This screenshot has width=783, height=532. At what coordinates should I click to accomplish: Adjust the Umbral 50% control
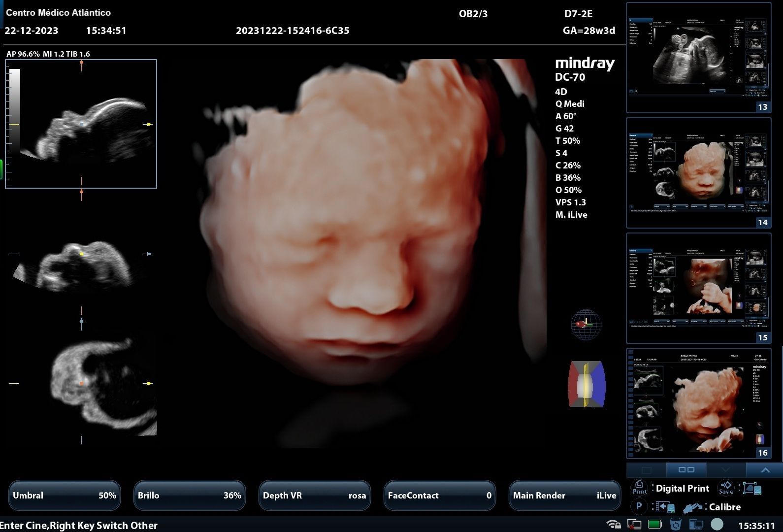click(65, 496)
